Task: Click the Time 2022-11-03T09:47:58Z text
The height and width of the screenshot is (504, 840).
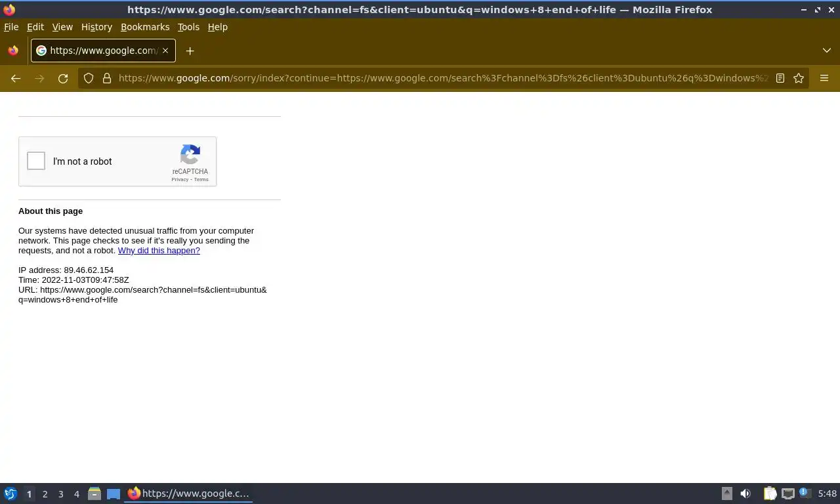Action: click(73, 280)
